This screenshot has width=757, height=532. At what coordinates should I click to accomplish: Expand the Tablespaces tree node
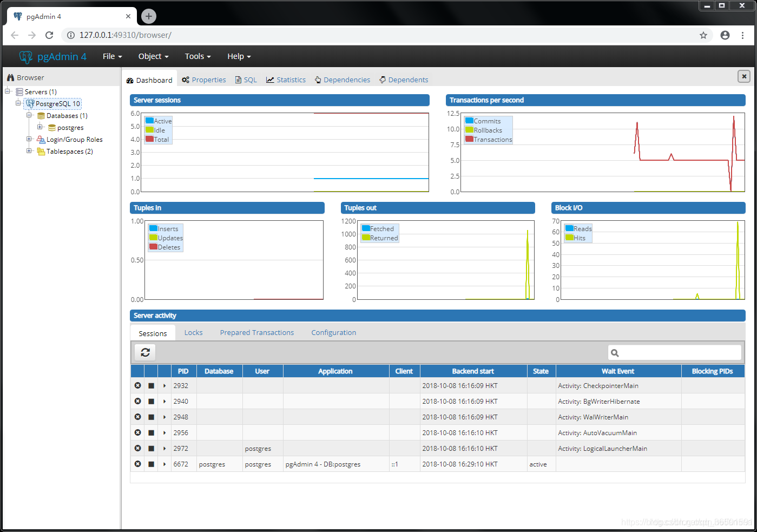[x=29, y=151]
